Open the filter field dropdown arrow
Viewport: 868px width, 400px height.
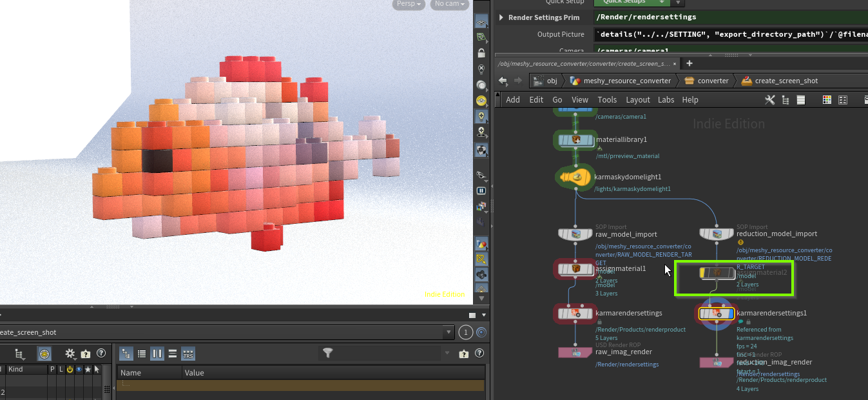coord(448,354)
